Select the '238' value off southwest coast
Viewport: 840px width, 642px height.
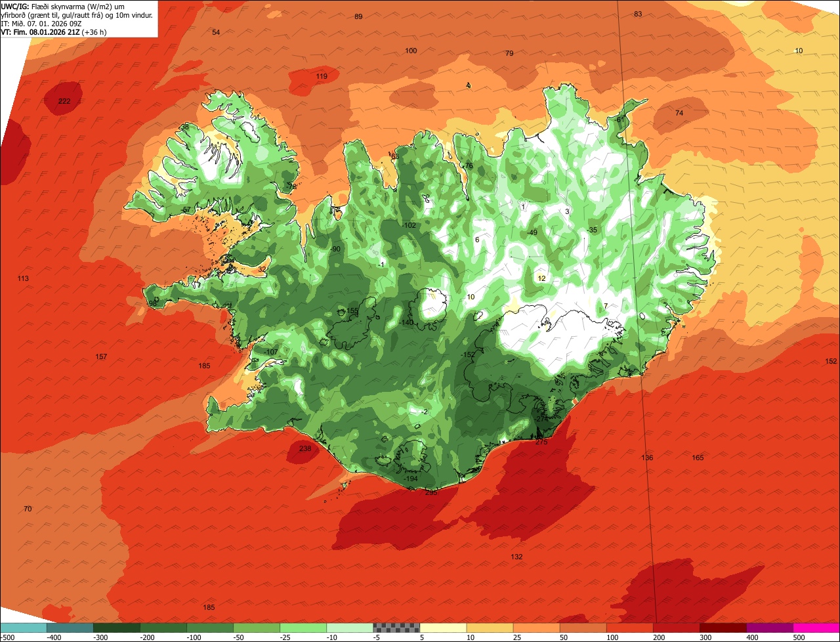pyautogui.click(x=305, y=449)
